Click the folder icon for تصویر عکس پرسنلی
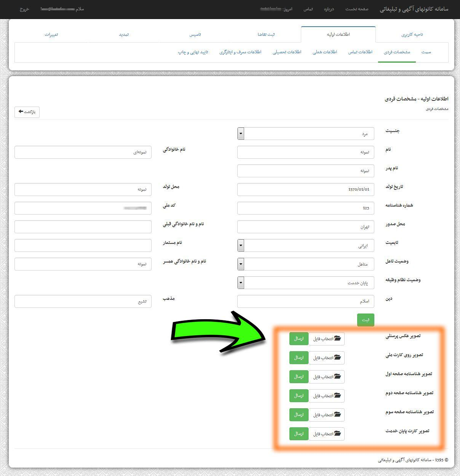The width and height of the screenshot is (460, 476). click(337, 339)
